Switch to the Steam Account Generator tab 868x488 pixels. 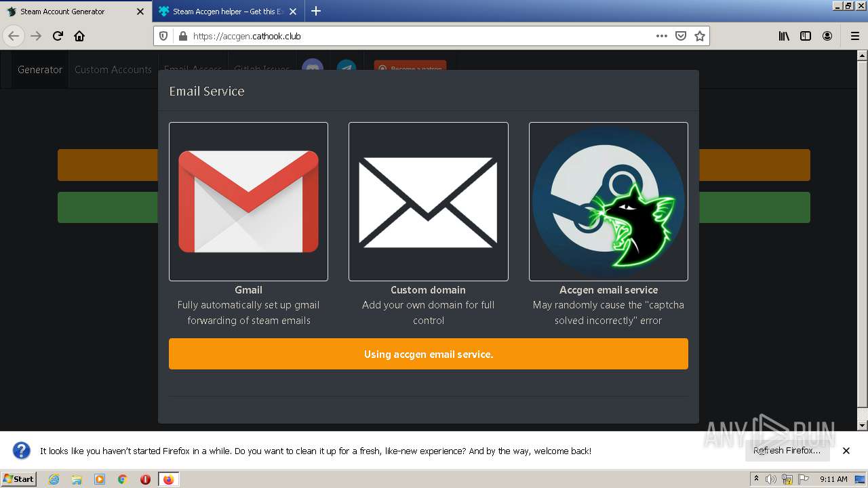pyautogui.click(x=76, y=12)
